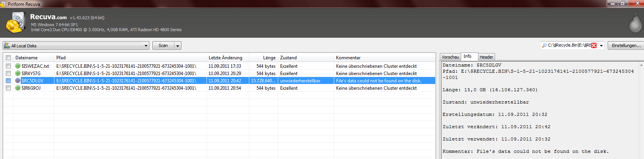Click info panel scrollbar up arrow

tap(641, 65)
